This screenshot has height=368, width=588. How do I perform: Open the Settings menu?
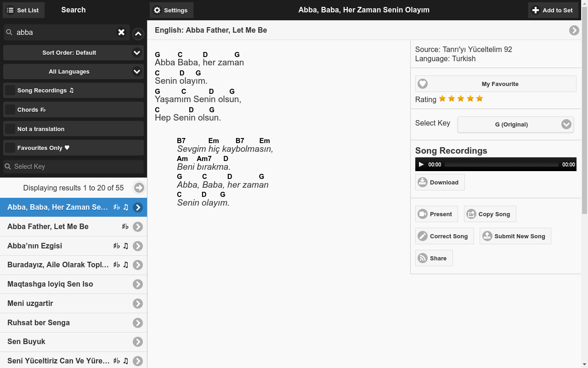tap(171, 10)
